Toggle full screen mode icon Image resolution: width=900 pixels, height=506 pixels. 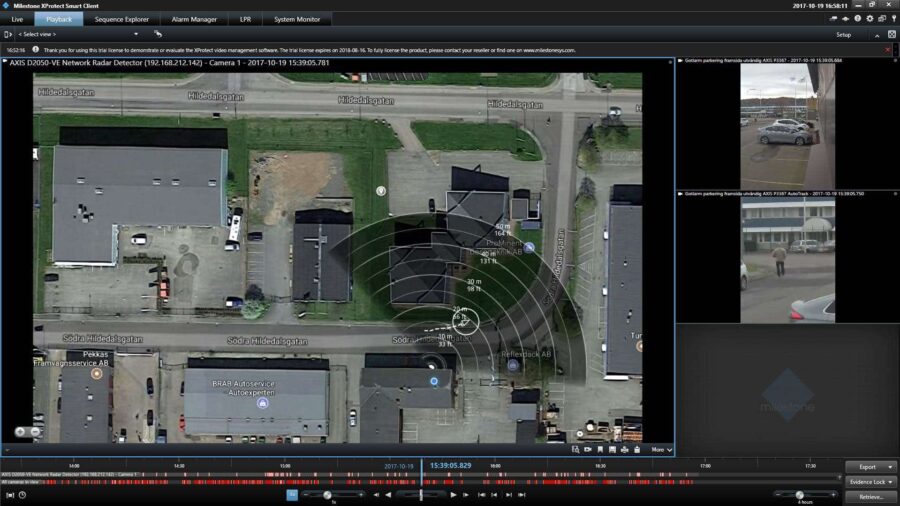(891, 34)
